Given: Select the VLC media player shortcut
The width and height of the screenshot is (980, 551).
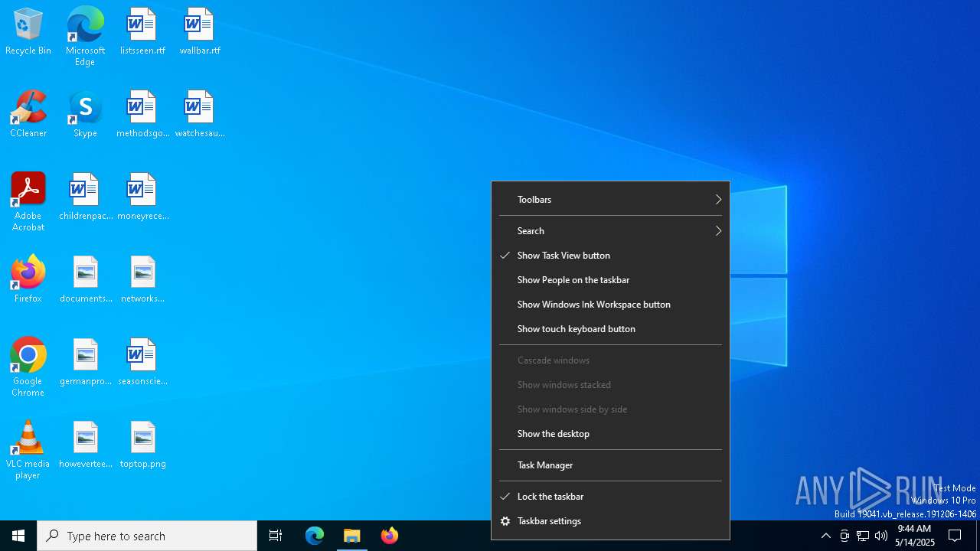Looking at the screenshot, I should click(28, 450).
